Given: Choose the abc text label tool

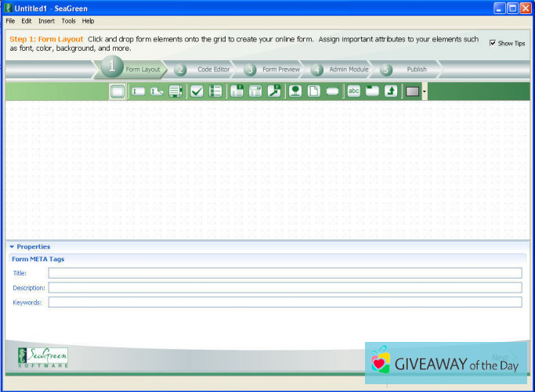Looking at the screenshot, I should click(353, 92).
